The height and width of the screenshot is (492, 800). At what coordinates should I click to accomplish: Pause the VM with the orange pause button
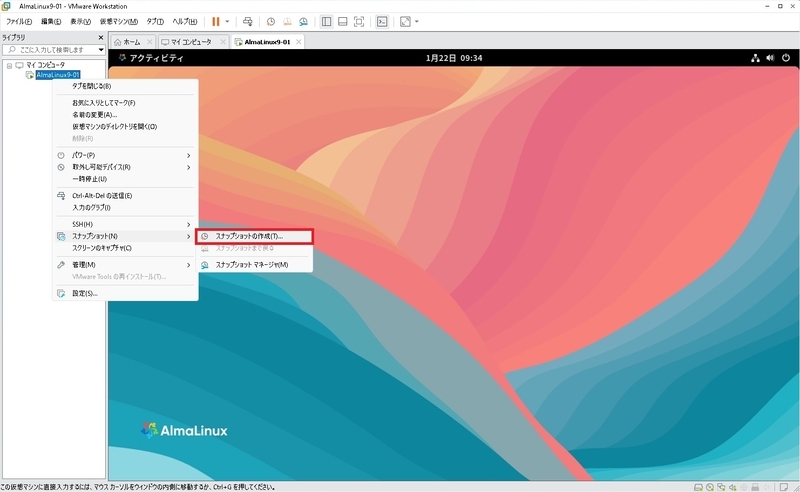tap(216, 21)
